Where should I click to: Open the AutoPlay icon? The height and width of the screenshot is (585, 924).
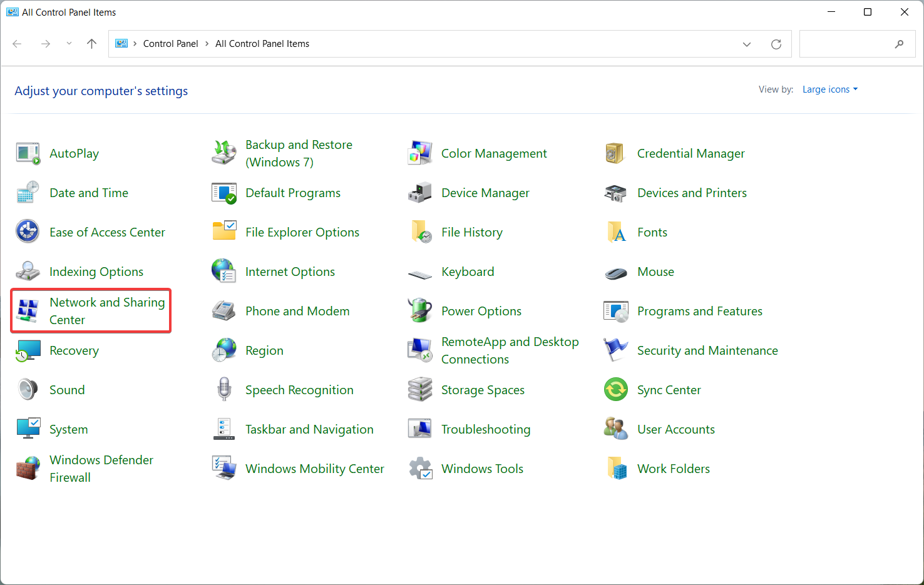[x=28, y=153]
